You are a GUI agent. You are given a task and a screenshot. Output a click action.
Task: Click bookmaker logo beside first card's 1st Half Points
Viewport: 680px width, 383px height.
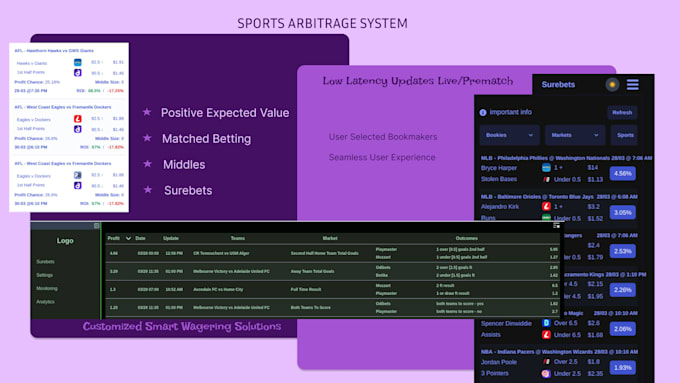(78, 73)
